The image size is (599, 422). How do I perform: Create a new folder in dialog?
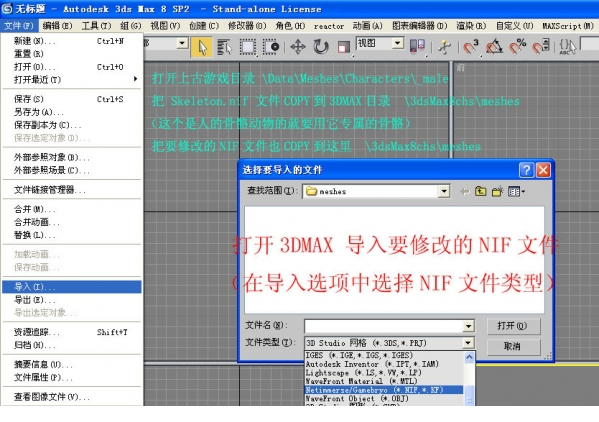coord(497,191)
